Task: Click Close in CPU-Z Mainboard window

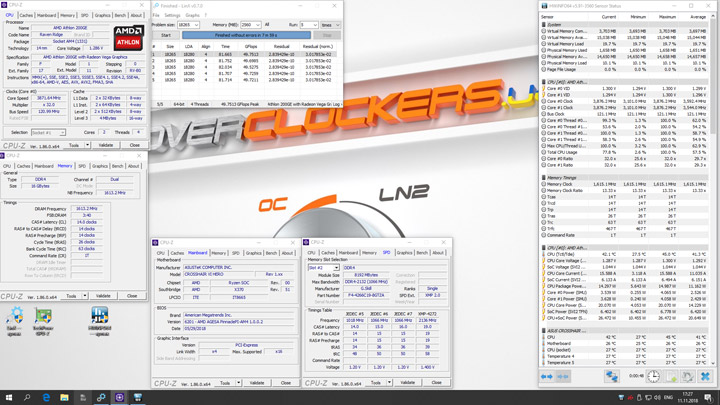Action: pyautogui.click(x=286, y=383)
